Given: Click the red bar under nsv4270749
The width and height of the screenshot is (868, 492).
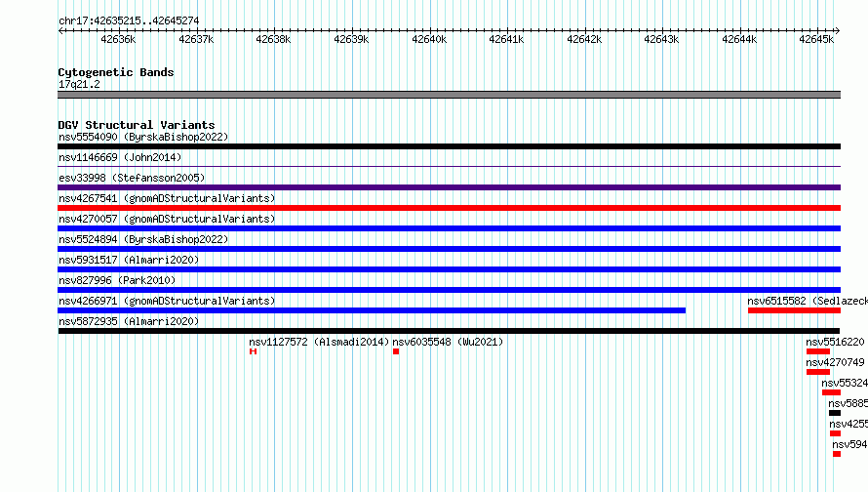Looking at the screenshot, I should pyautogui.click(x=818, y=372).
